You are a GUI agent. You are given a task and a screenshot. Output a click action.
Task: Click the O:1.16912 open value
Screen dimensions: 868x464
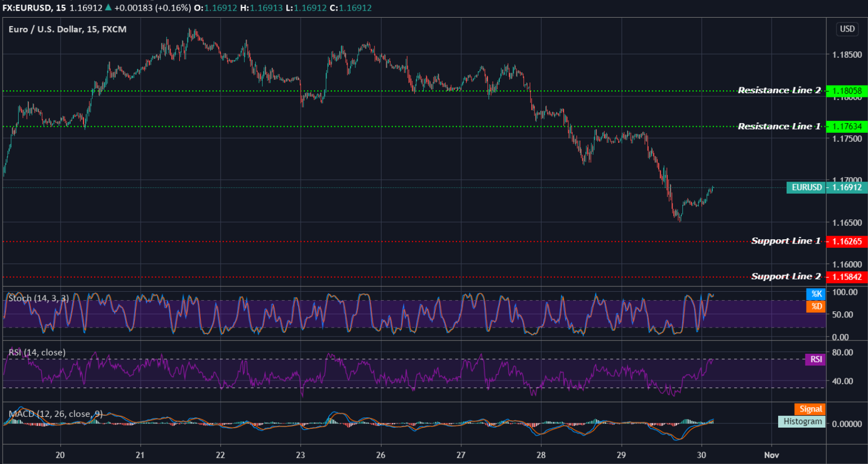pyautogui.click(x=215, y=7)
